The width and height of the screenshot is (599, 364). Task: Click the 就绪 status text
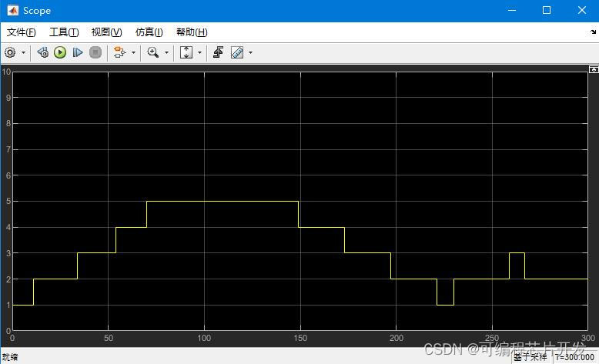coord(10,357)
